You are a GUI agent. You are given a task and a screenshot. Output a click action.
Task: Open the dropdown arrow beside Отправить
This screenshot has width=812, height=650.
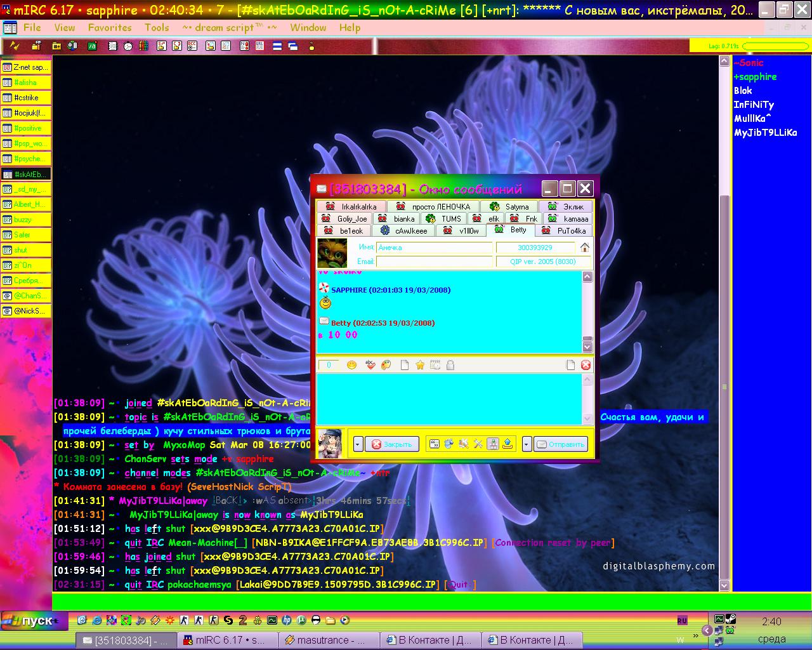point(527,444)
